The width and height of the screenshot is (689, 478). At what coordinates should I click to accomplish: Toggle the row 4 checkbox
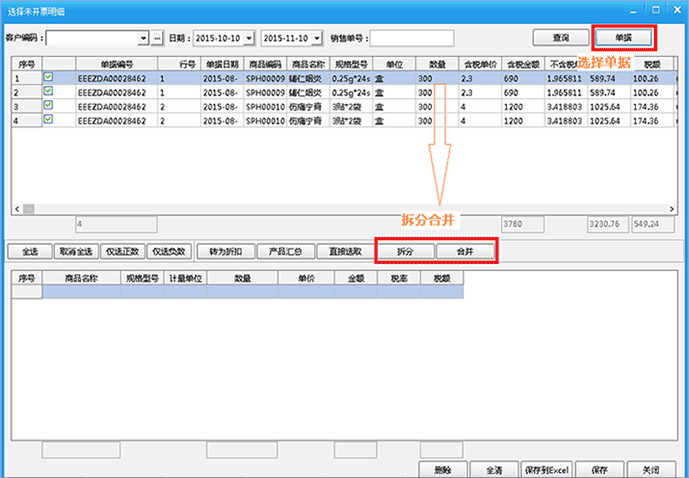47,120
